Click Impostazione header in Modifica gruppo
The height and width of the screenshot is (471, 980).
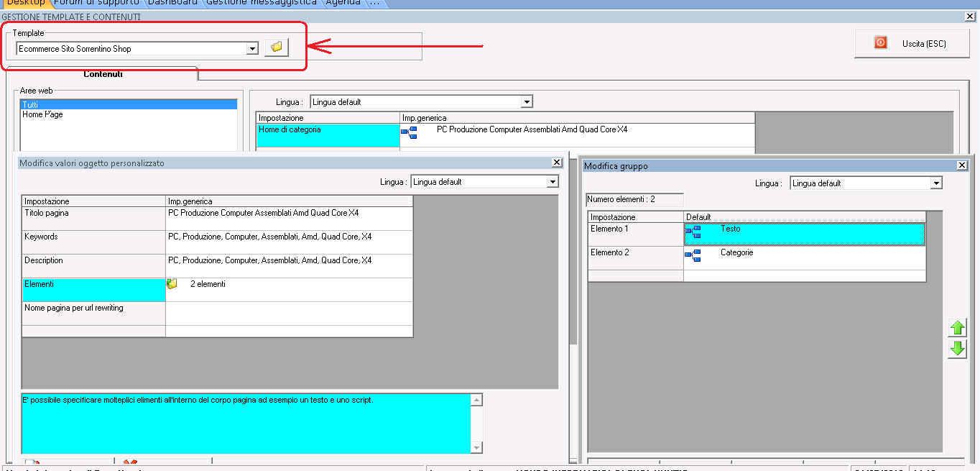coord(635,216)
